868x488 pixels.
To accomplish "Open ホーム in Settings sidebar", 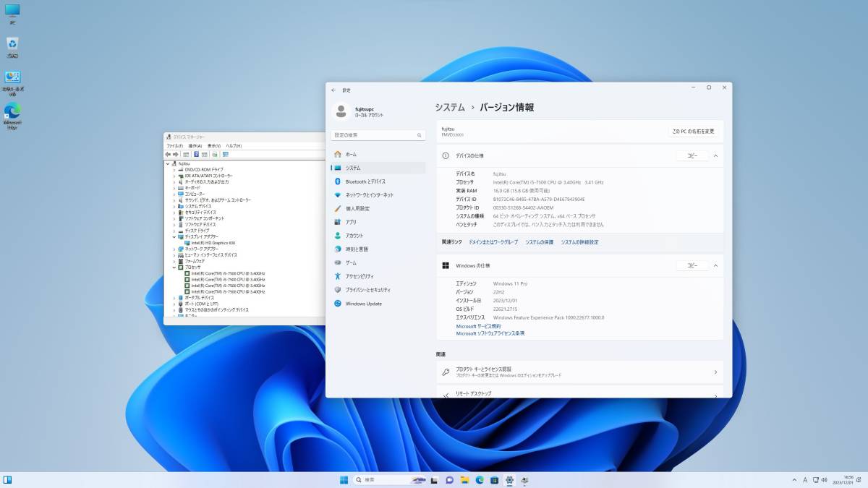I will coord(378,154).
